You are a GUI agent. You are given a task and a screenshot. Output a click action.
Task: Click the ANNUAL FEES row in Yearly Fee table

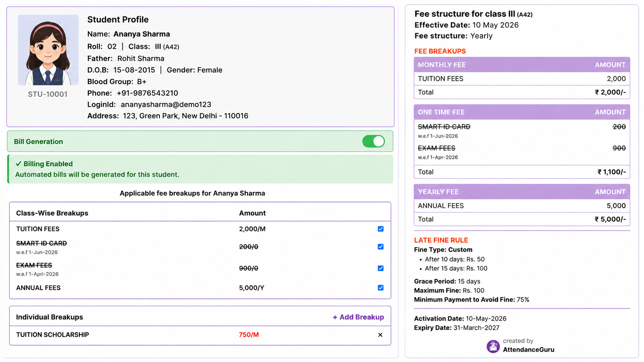click(x=522, y=206)
